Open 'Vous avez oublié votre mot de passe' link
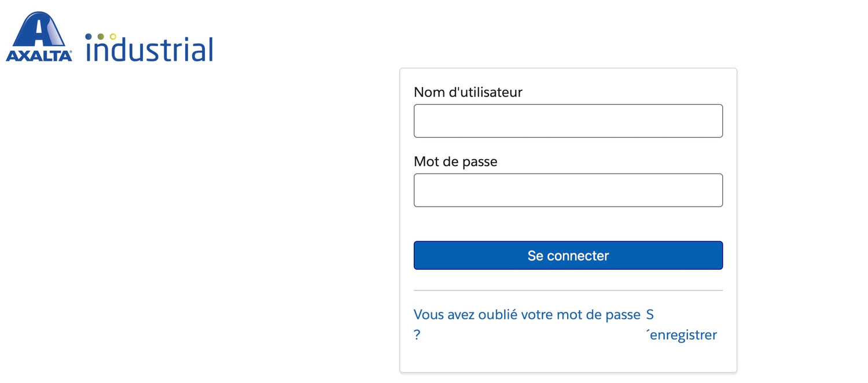 coord(527,315)
